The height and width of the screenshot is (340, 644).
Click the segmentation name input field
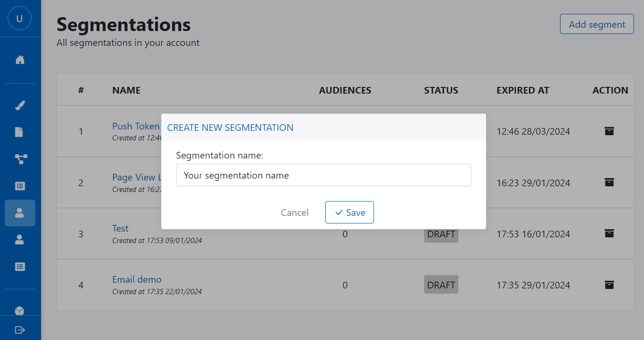pyautogui.click(x=323, y=175)
